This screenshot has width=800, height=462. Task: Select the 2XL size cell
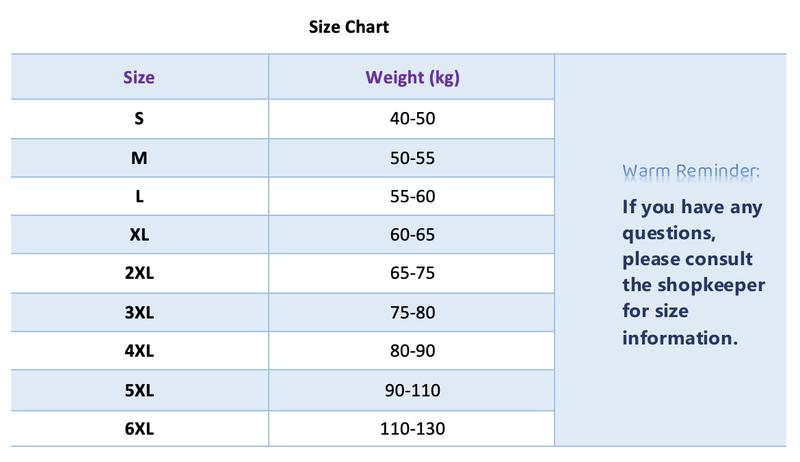139,273
